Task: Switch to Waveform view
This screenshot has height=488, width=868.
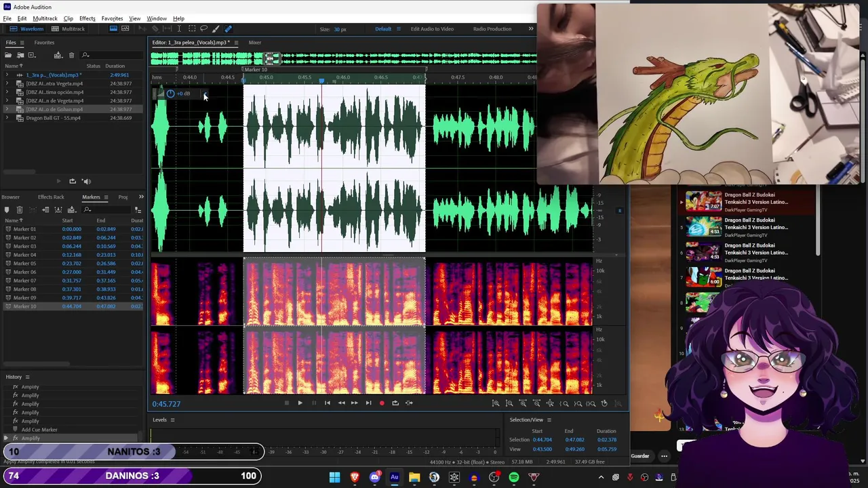Action: point(27,29)
